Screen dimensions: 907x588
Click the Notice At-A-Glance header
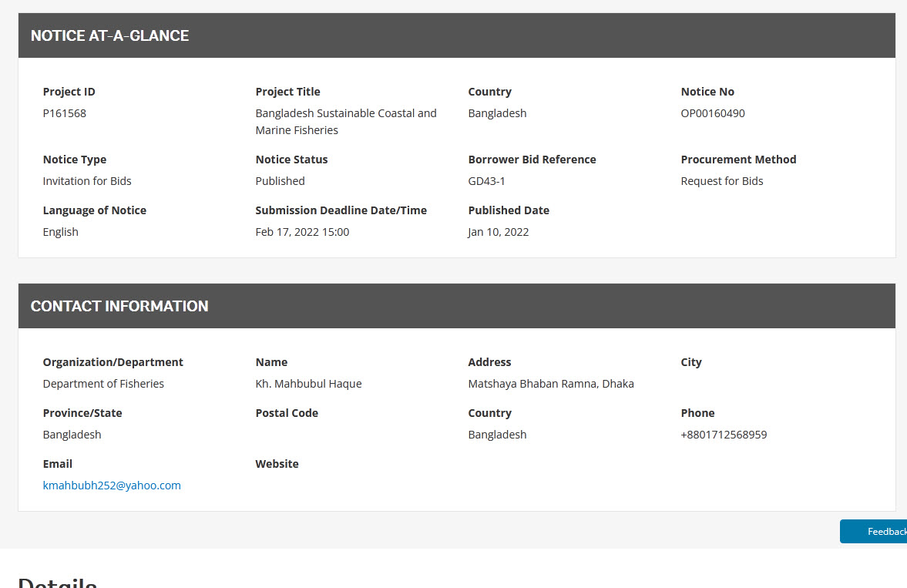(x=109, y=35)
